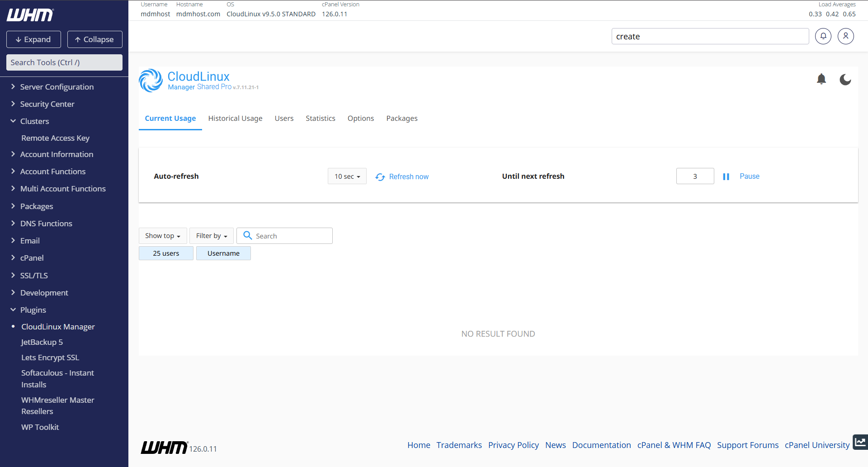Expand Account Information section

coord(57,154)
